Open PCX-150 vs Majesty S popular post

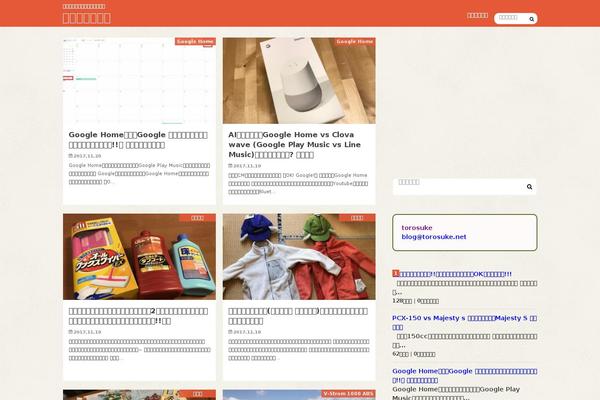pyautogui.click(x=465, y=322)
